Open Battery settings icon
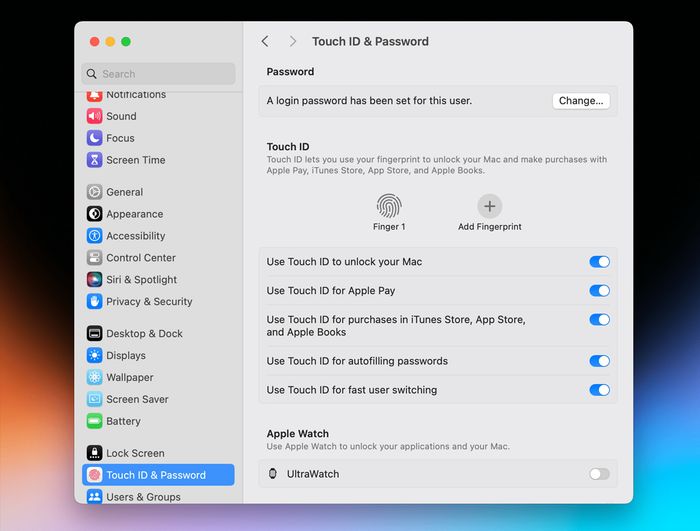700x531 pixels. (x=95, y=421)
